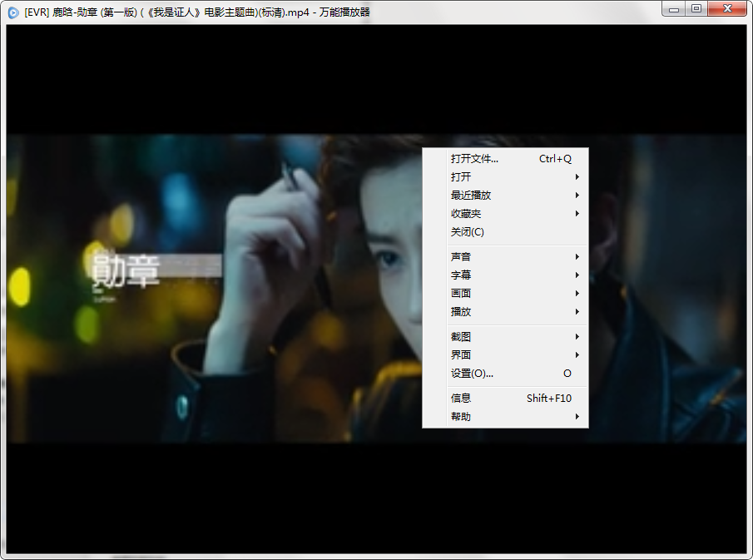
Task: Expand the 截图 screenshot submenu
Action: pyautogui.click(x=459, y=336)
